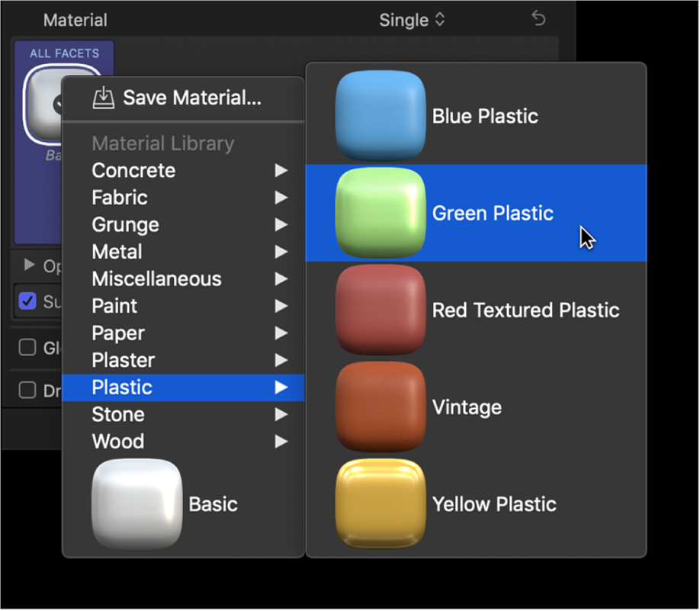Select the Red Textured Plastic material thumbnail

(x=380, y=310)
